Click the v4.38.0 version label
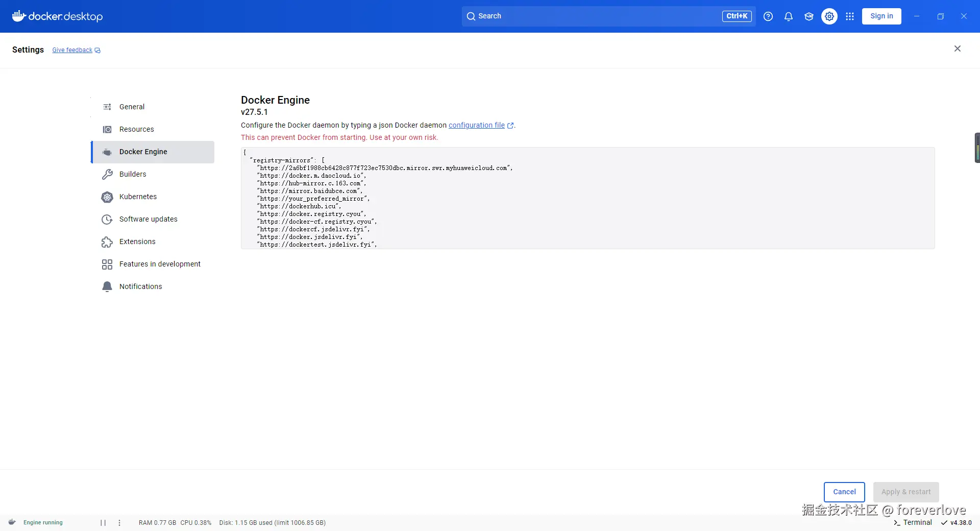Viewport: 980px width, 531px height. (961, 522)
